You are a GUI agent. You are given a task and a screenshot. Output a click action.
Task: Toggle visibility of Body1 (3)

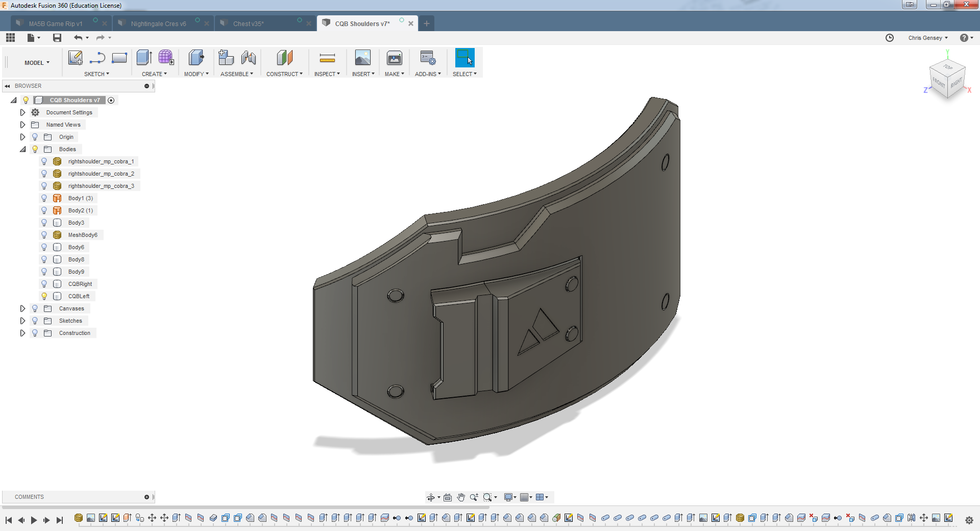click(44, 198)
